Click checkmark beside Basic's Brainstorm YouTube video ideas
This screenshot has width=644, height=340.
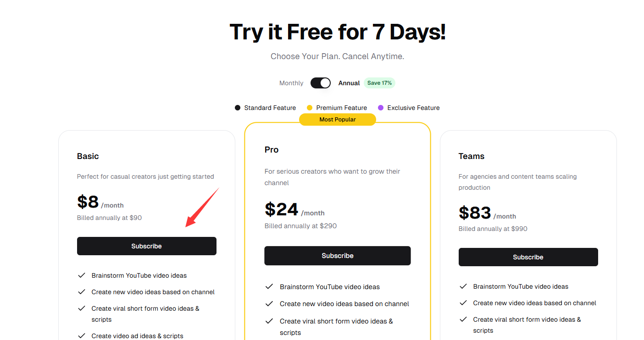(82, 275)
